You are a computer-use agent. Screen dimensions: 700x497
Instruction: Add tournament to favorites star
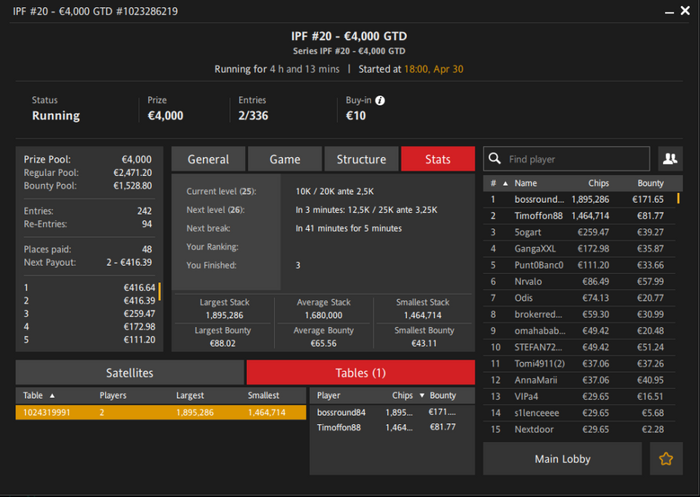[x=666, y=459]
